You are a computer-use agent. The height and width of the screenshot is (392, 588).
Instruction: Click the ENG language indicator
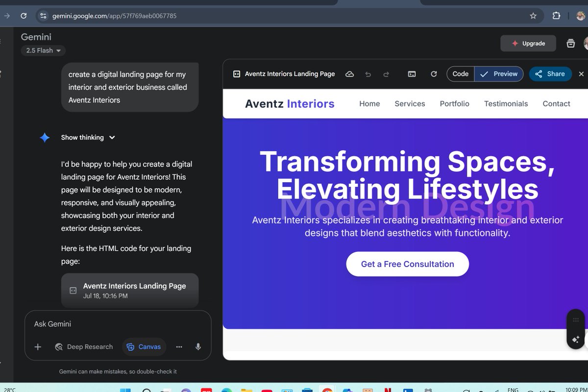point(513,390)
